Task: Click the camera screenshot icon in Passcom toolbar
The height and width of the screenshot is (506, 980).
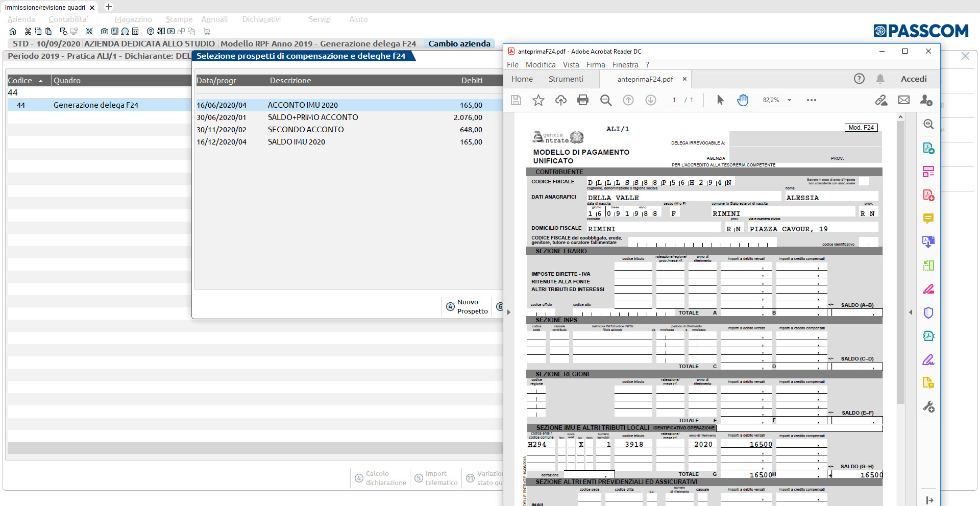Action: click(x=105, y=31)
